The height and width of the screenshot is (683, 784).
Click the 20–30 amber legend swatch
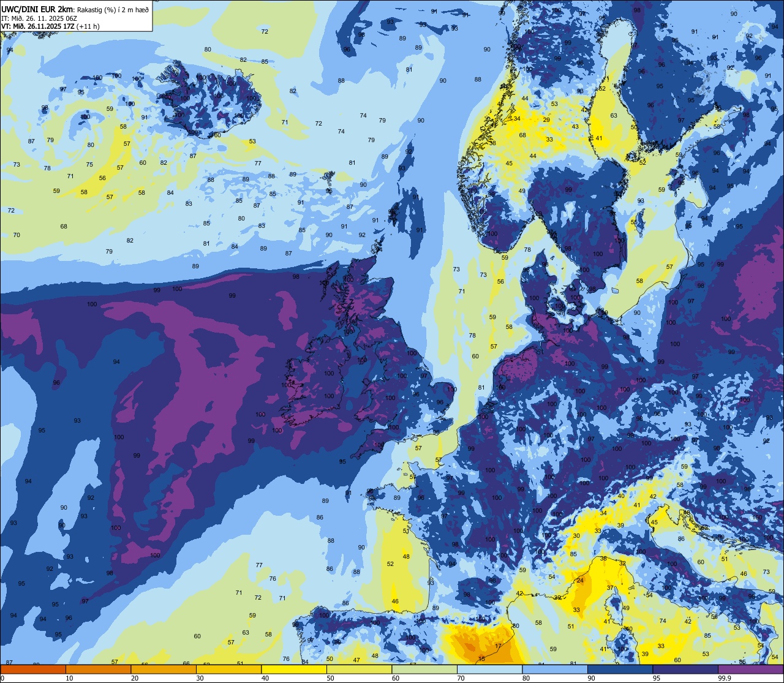tap(164, 670)
